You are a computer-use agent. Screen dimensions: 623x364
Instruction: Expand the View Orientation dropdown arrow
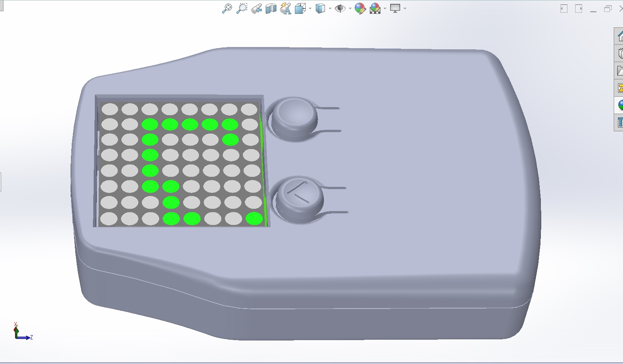[x=310, y=8]
